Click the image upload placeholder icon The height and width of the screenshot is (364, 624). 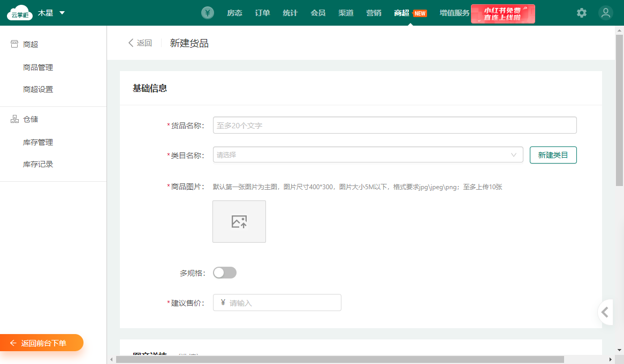tap(239, 222)
